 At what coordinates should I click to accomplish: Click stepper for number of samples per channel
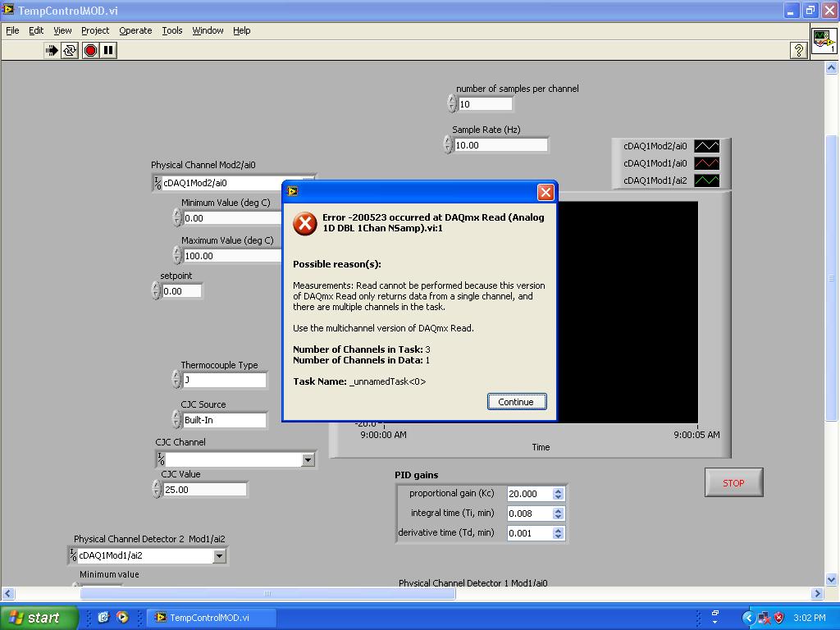pyautogui.click(x=452, y=103)
